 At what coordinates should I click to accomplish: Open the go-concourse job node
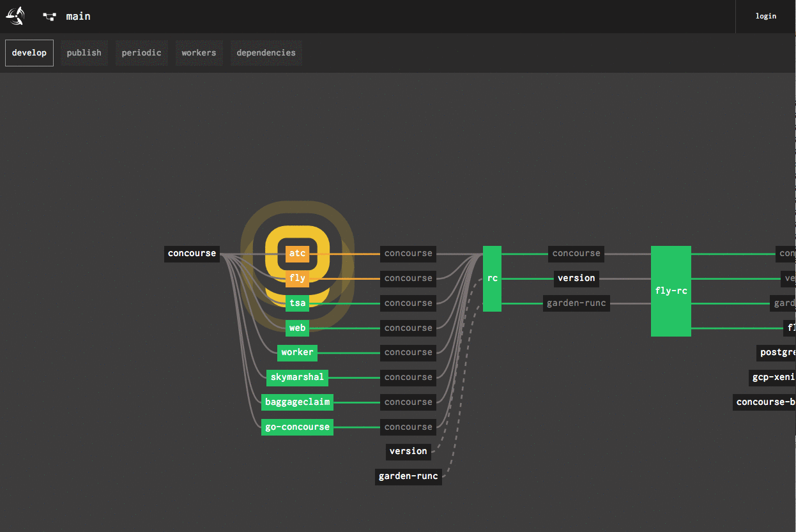point(297,427)
